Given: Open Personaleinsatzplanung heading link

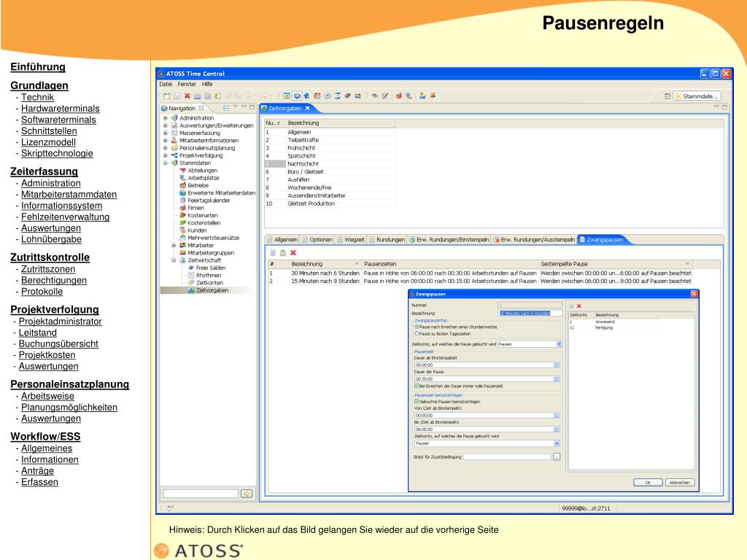Looking at the screenshot, I should [x=69, y=384].
